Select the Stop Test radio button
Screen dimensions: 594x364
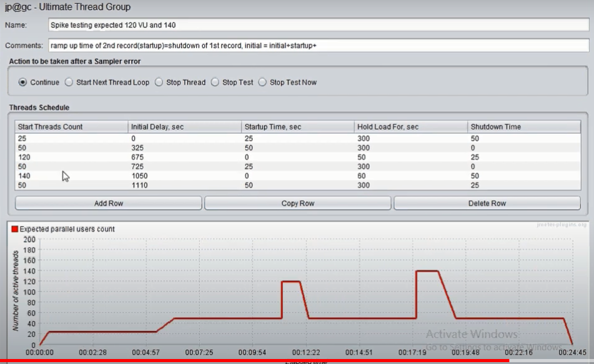pos(215,82)
